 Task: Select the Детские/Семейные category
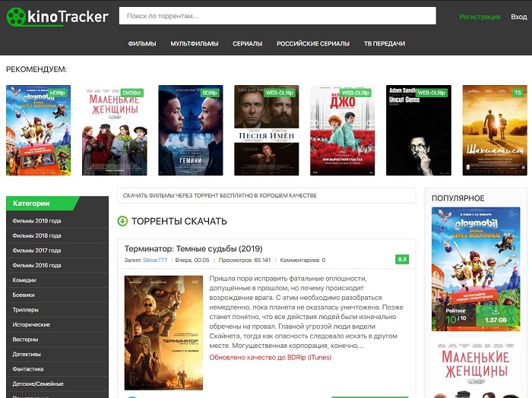click(57, 384)
